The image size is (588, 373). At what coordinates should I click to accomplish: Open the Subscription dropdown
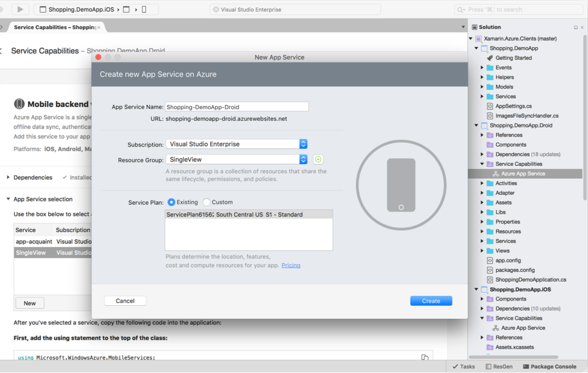tap(237, 144)
